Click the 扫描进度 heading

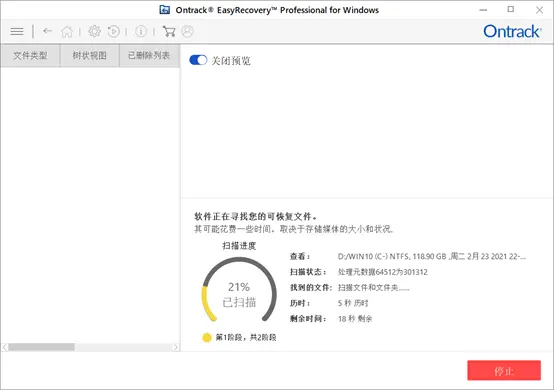pos(239,246)
